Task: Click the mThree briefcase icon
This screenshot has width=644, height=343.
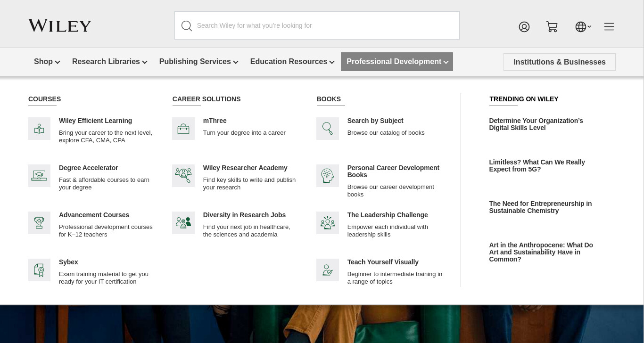Action: tap(183, 129)
